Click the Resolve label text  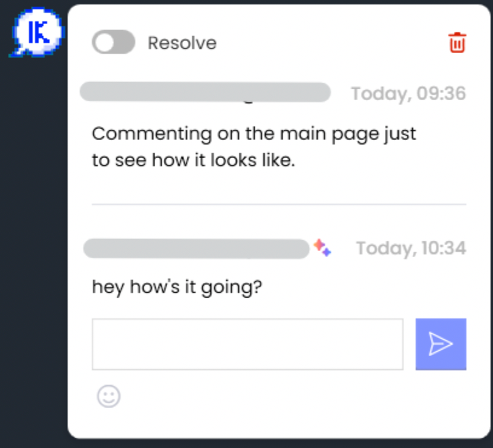[x=182, y=43]
